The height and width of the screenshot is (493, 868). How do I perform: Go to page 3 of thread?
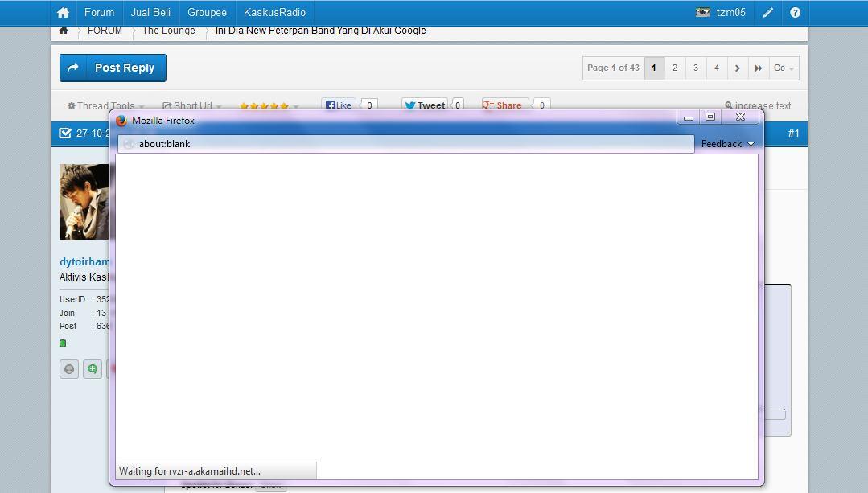(696, 68)
